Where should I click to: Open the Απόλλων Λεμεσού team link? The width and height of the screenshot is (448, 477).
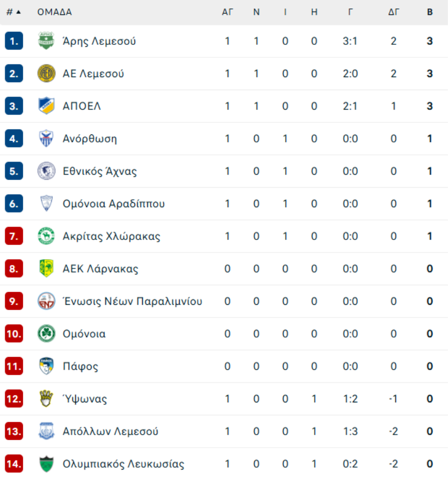click(x=111, y=431)
